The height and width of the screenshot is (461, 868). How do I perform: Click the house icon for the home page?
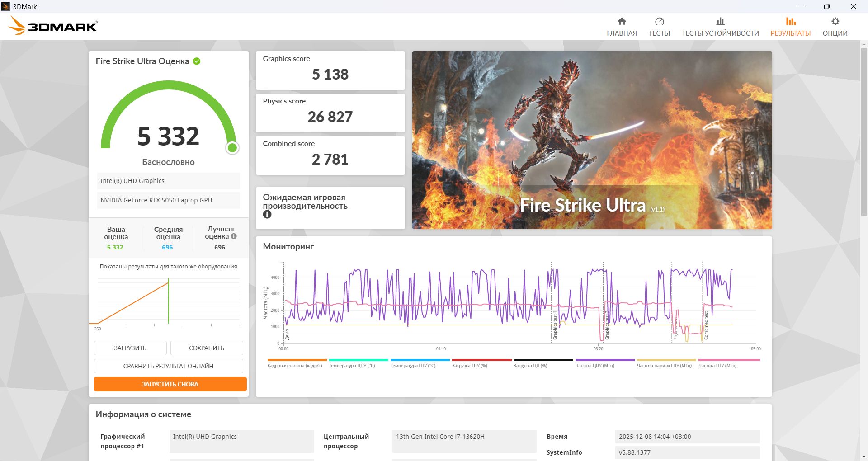coord(622,21)
